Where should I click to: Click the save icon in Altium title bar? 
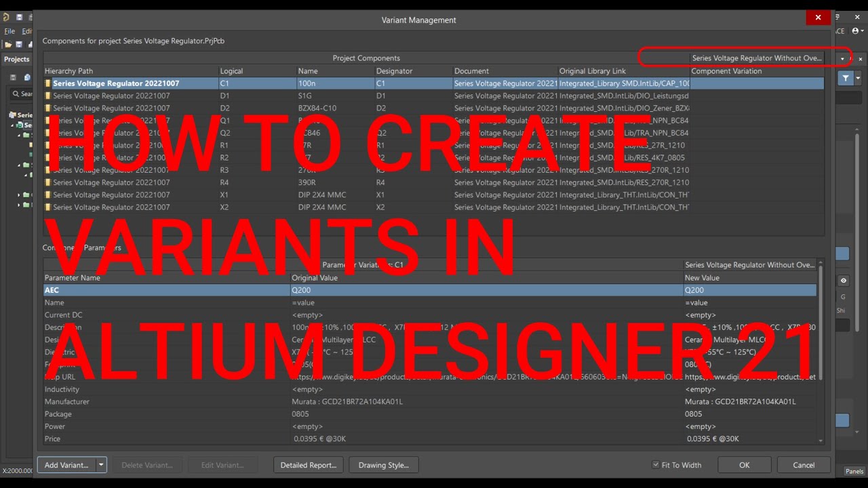point(19,17)
